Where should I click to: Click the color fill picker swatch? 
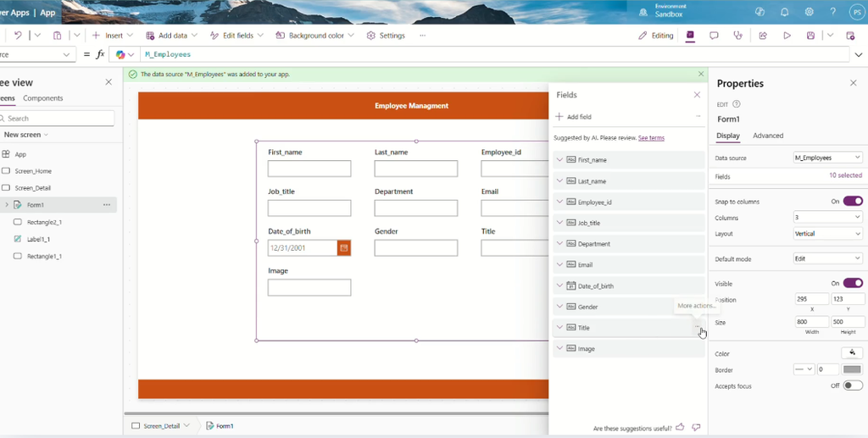coord(852,352)
